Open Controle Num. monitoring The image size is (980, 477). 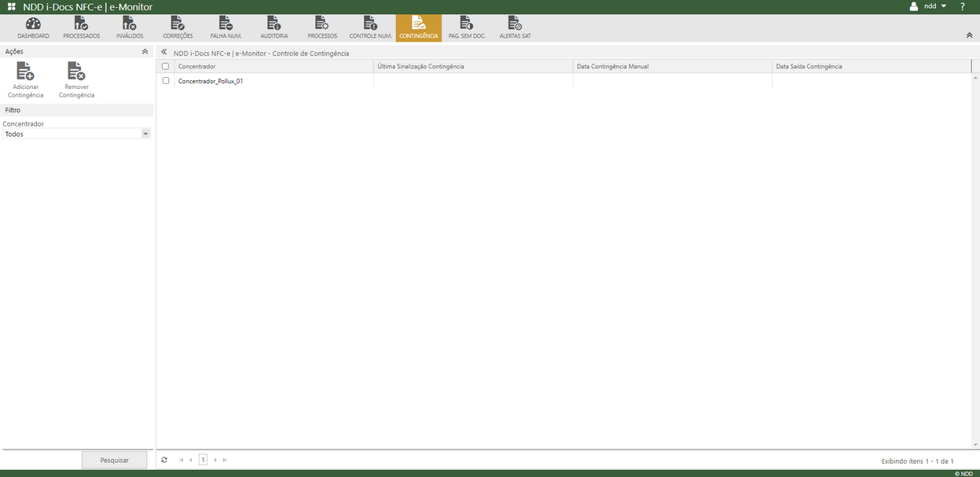369,26
